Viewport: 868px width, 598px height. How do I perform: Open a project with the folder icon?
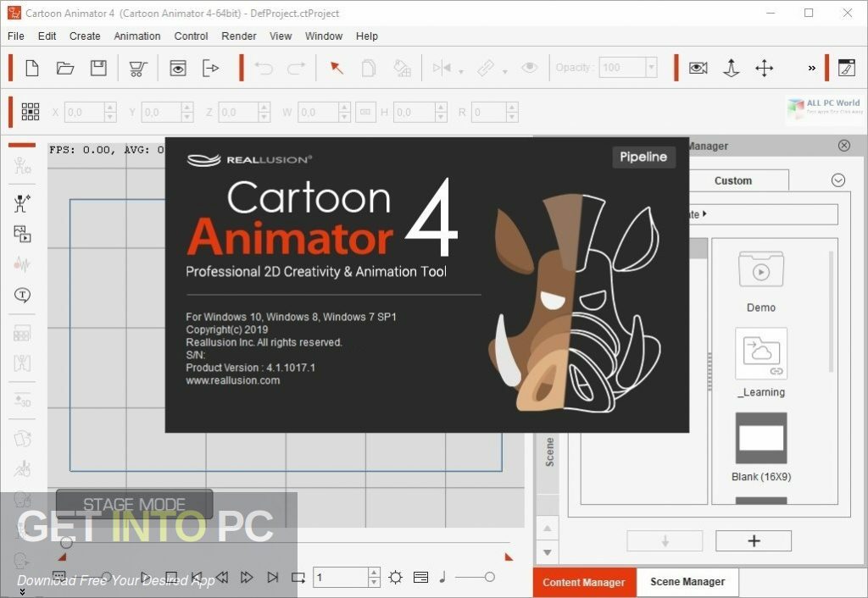(x=65, y=68)
